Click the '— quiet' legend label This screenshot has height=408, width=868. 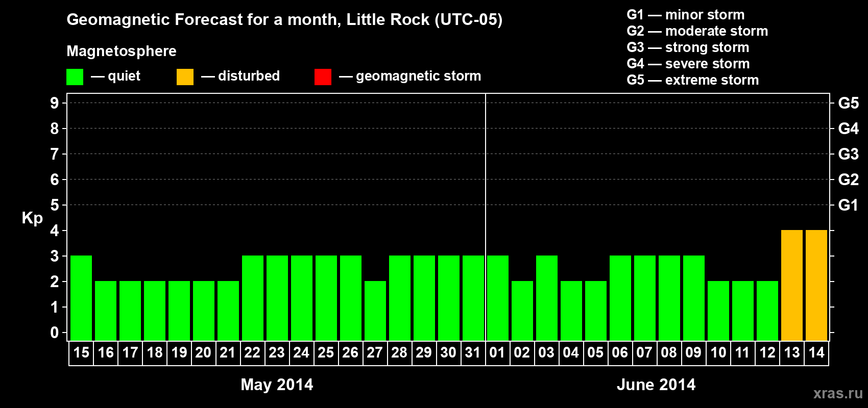(x=116, y=76)
